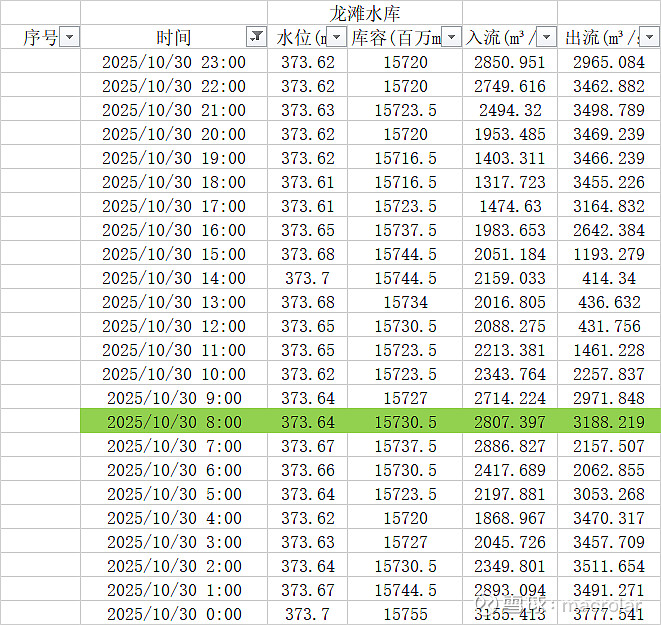Select highlighted cell 2025/10/30 8:00

coord(174,422)
